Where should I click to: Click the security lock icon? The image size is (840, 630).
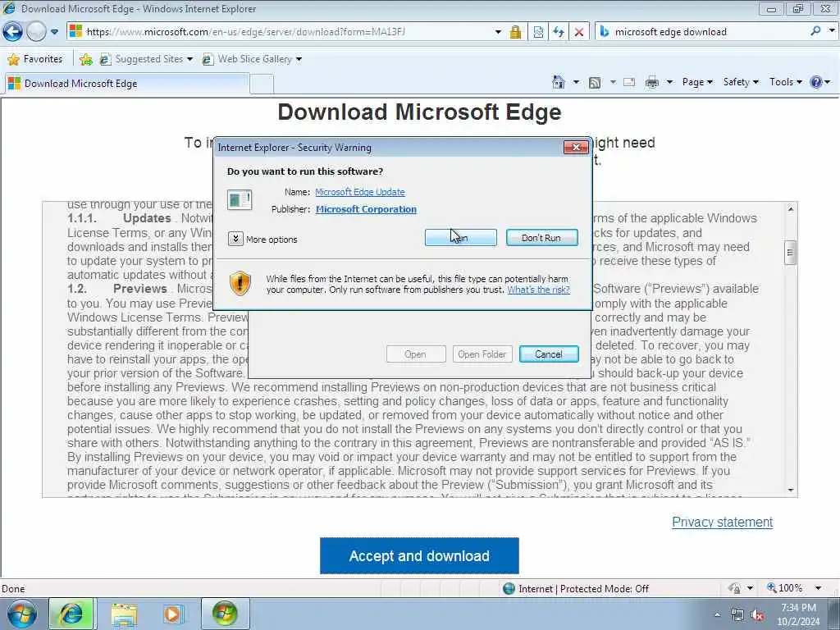tap(515, 32)
